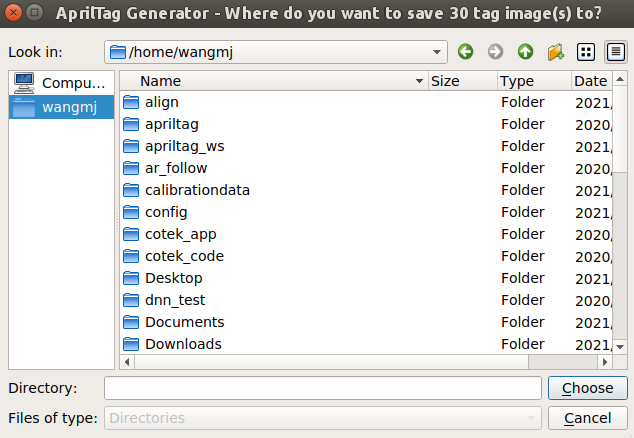This screenshot has height=438, width=634.
Task: Sort by the Type column header
Action: 534,81
